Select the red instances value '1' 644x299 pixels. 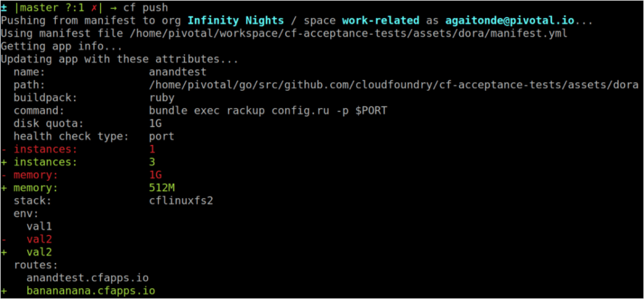tap(152, 149)
